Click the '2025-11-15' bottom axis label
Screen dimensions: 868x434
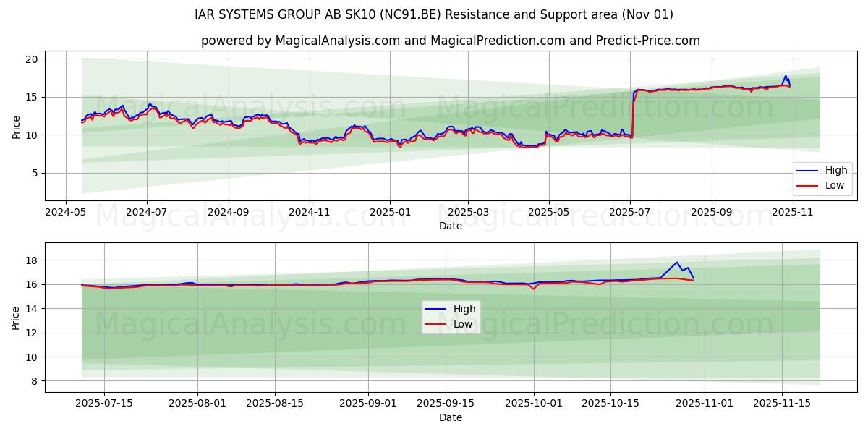(x=782, y=404)
